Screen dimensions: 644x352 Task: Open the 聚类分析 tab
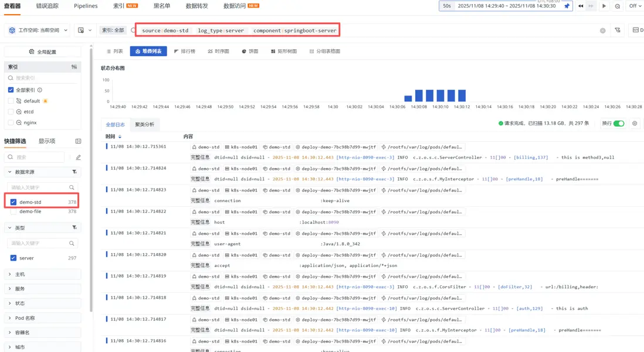coord(144,124)
